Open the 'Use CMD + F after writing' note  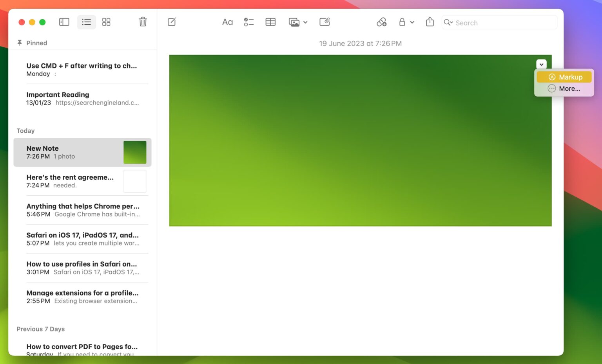click(82, 70)
